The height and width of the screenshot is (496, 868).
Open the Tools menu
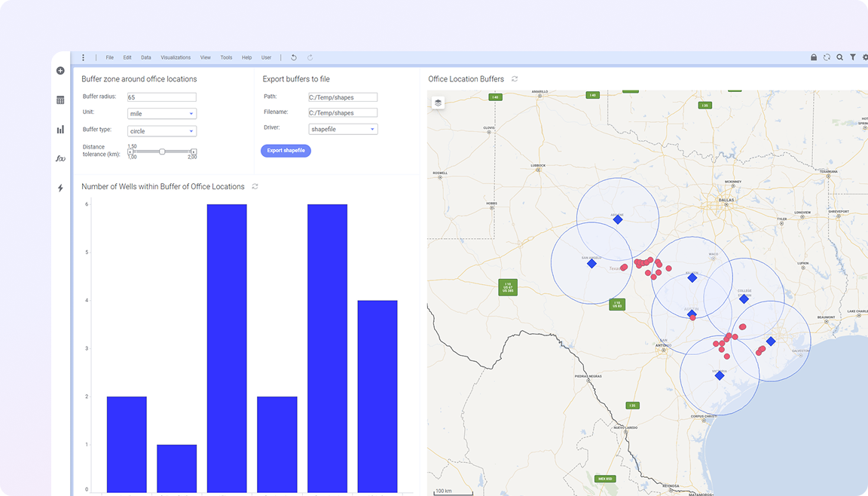click(x=226, y=57)
